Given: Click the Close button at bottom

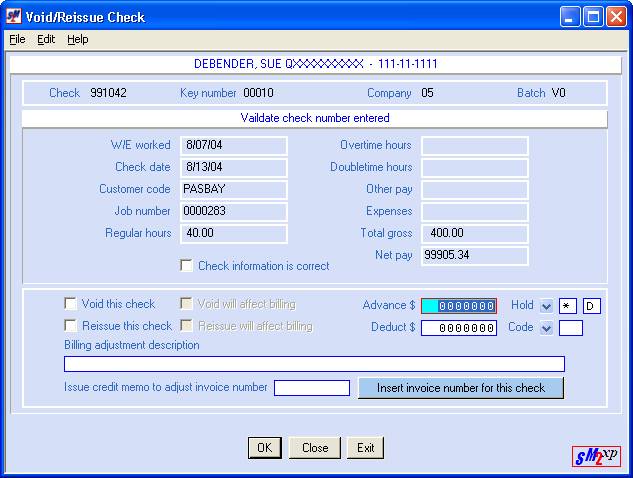Looking at the screenshot, I should pos(315,448).
